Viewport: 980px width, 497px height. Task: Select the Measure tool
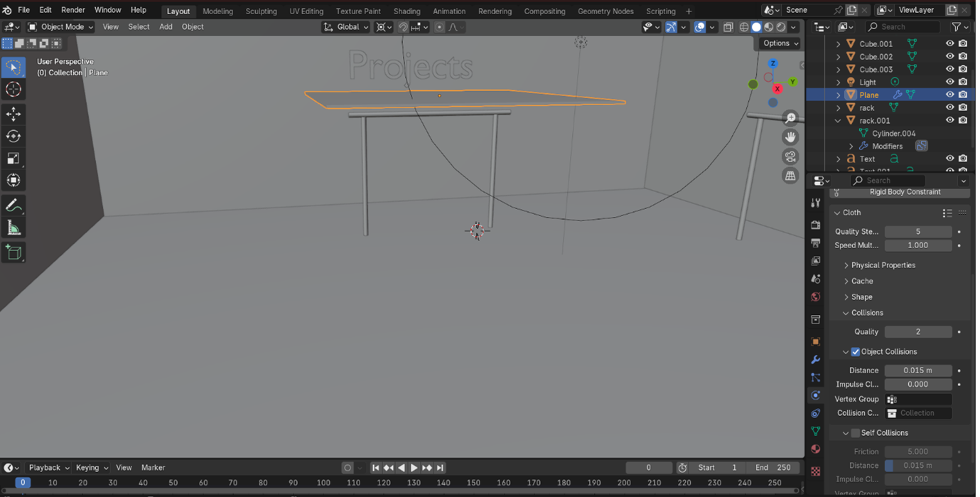point(14,228)
